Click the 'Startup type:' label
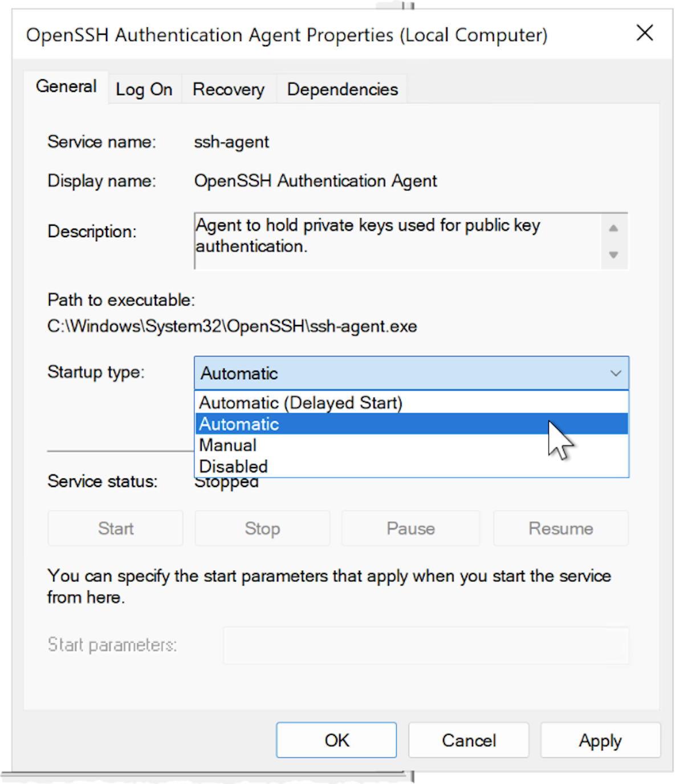Image resolution: width=684 pixels, height=784 pixels. [x=96, y=372]
